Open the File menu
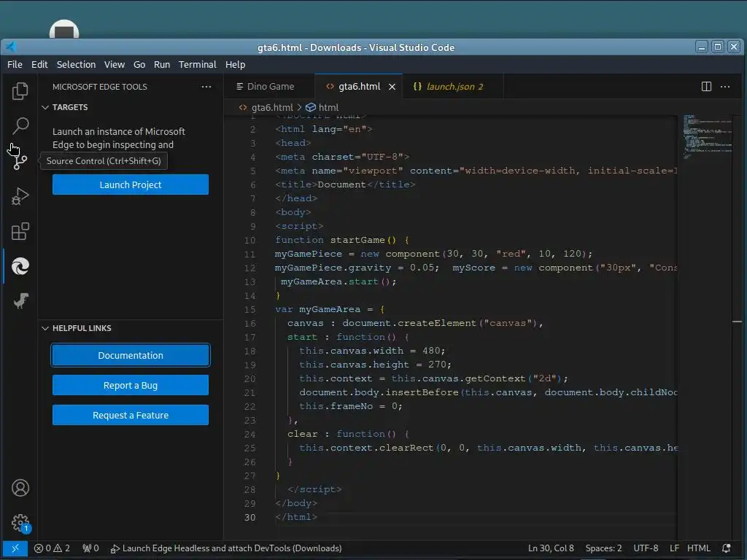747x560 pixels. [15, 64]
